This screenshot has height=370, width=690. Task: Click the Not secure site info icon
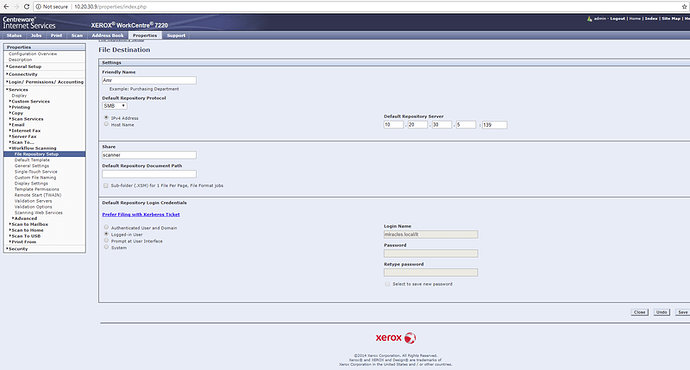[38, 7]
